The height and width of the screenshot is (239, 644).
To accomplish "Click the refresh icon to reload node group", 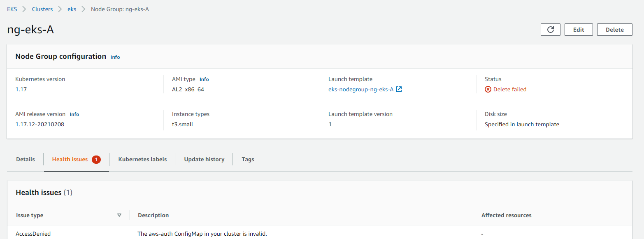I will (550, 29).
